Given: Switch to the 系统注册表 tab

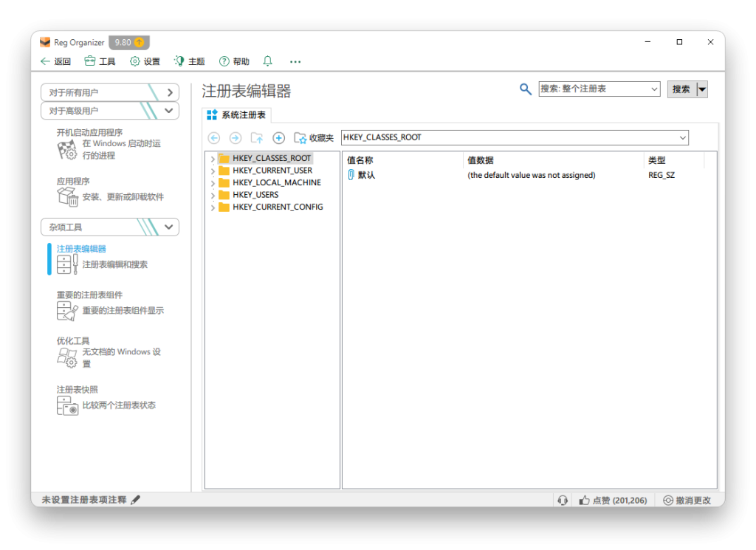Looking at the screenshot, I should pyautogui.click(x=236, y=115).
